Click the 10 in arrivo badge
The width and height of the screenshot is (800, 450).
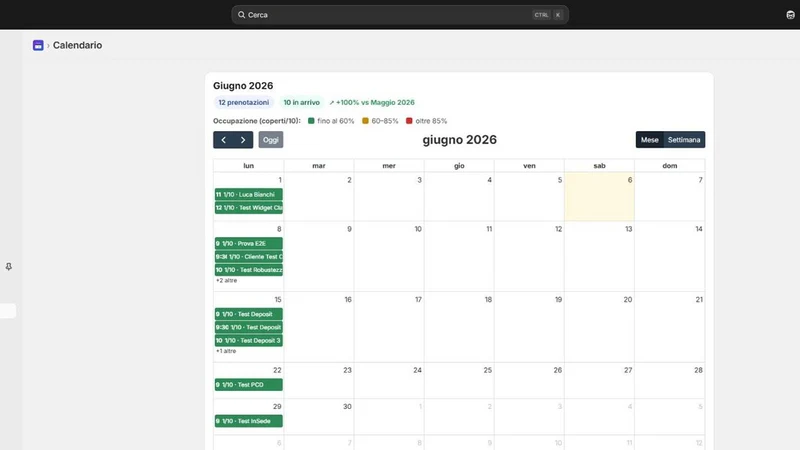point(302,103)
